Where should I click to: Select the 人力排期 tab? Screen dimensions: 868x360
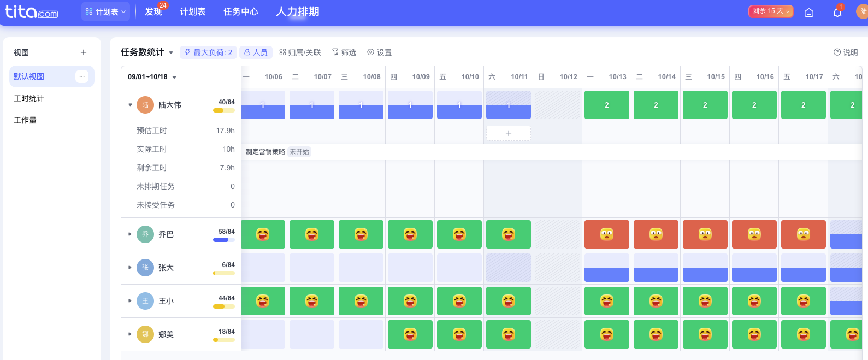coord(298,11)
